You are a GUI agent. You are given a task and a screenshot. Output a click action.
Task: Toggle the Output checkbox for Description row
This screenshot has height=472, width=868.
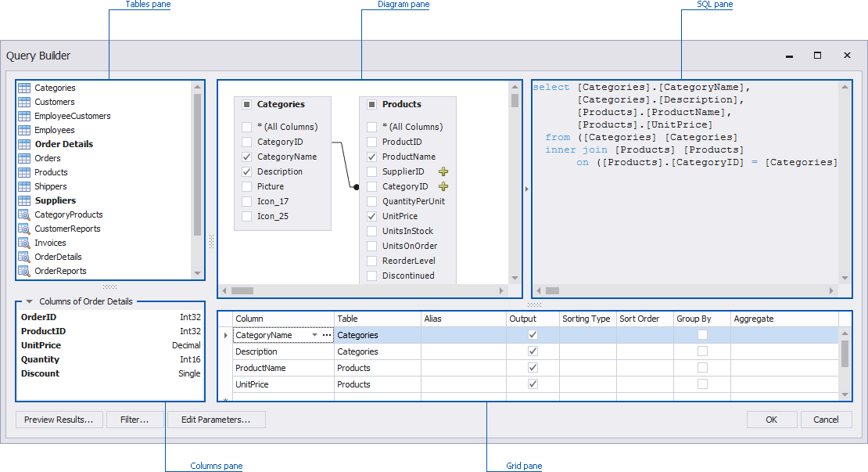click(532, 351)
